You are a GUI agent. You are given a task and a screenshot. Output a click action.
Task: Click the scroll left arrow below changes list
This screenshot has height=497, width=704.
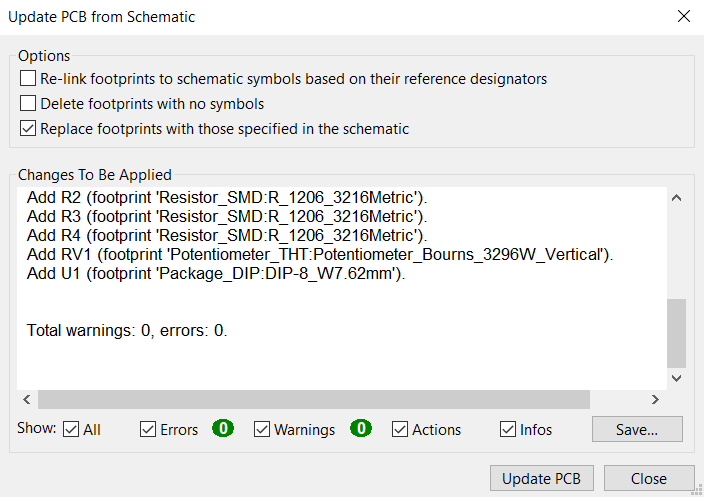27,399
